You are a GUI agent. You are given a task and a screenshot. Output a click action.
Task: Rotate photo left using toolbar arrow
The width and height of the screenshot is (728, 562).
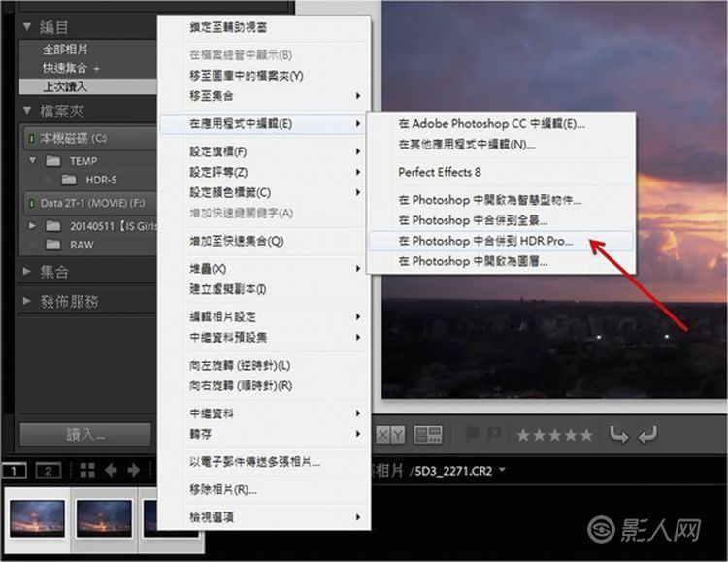[619, 435]
